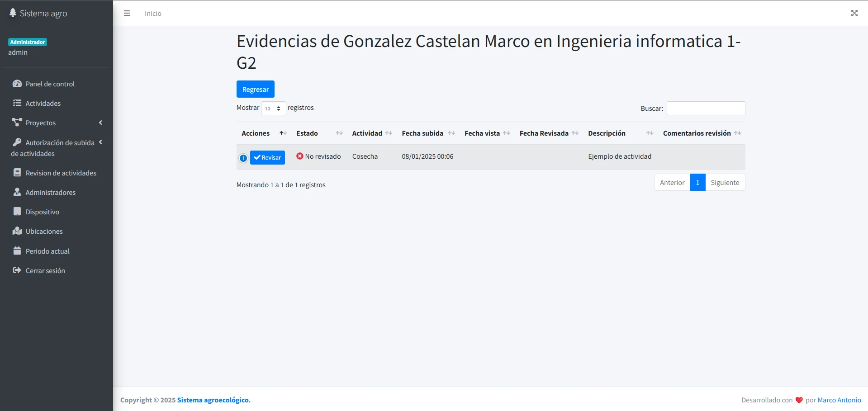Open the Mostrar registros count dropdown
Viewport: 868px width, 411px height.
(x=273, y=109)
